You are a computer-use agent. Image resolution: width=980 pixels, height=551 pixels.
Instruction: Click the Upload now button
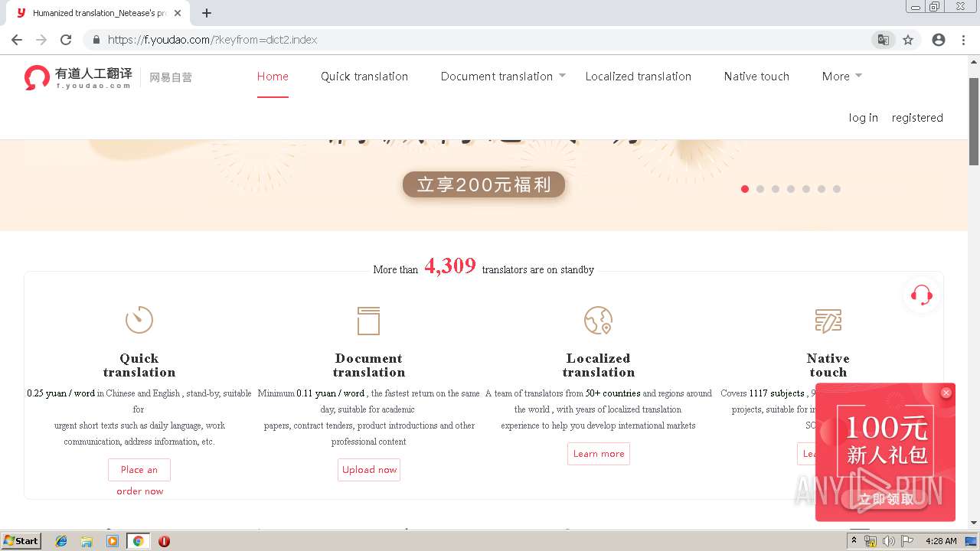369,470
